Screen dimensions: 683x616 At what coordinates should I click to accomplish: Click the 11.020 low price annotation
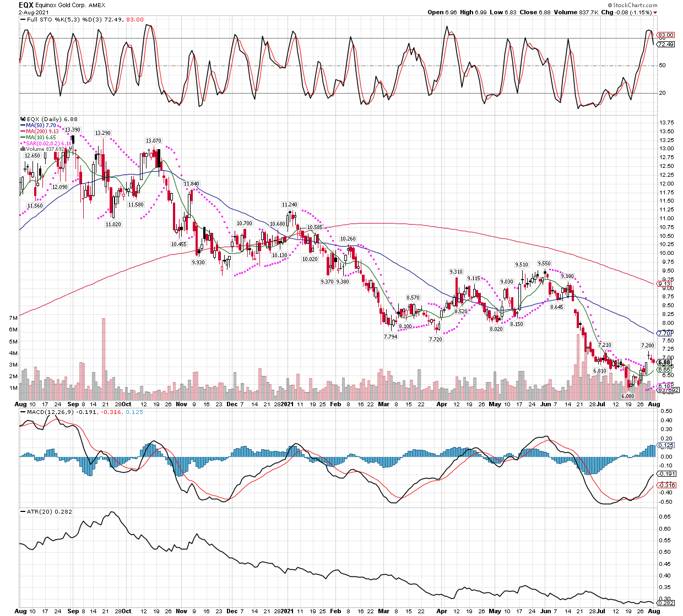tap(113, 225)
